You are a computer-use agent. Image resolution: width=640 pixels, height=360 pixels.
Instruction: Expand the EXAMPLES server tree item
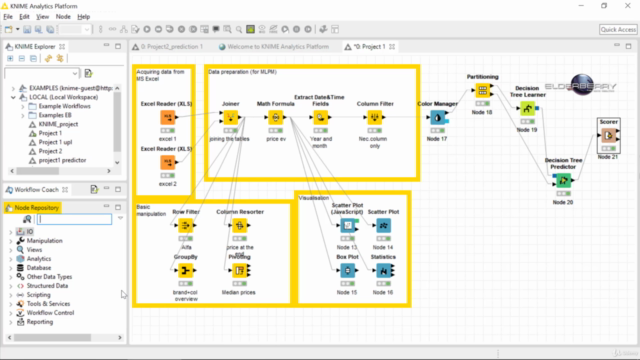click(13, 88)
